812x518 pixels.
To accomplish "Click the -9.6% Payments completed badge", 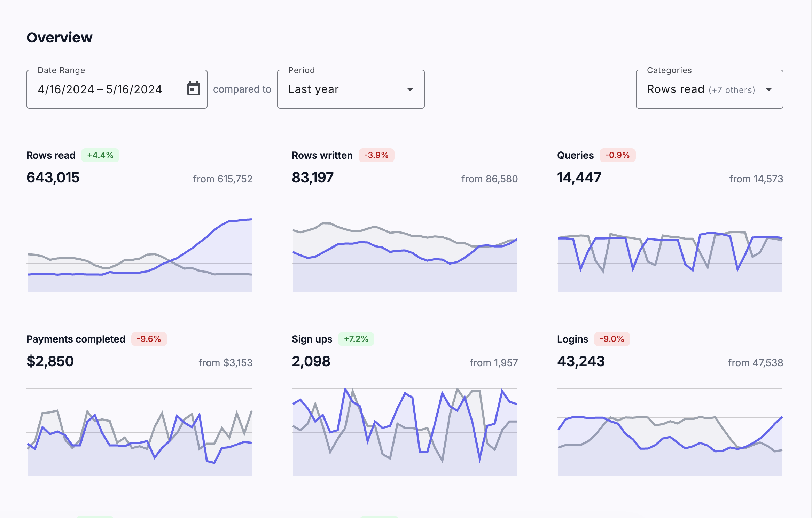I will pyautogui.click(x=149, y=339).
